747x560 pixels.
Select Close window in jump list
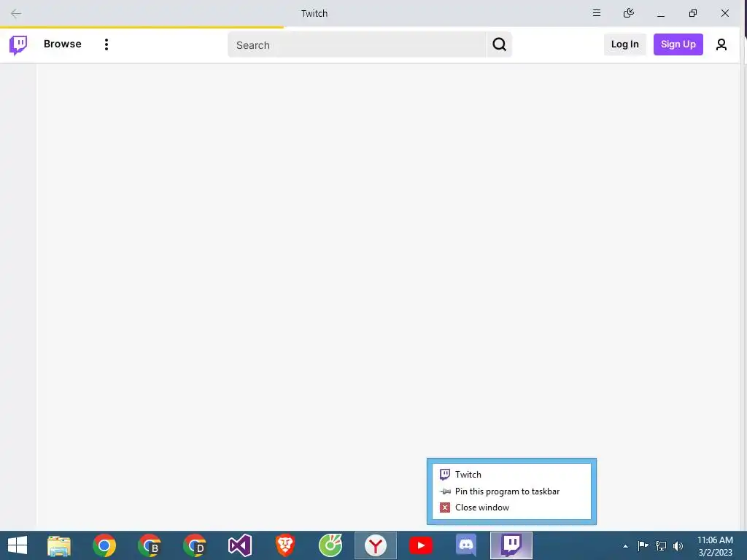(511, 507)
